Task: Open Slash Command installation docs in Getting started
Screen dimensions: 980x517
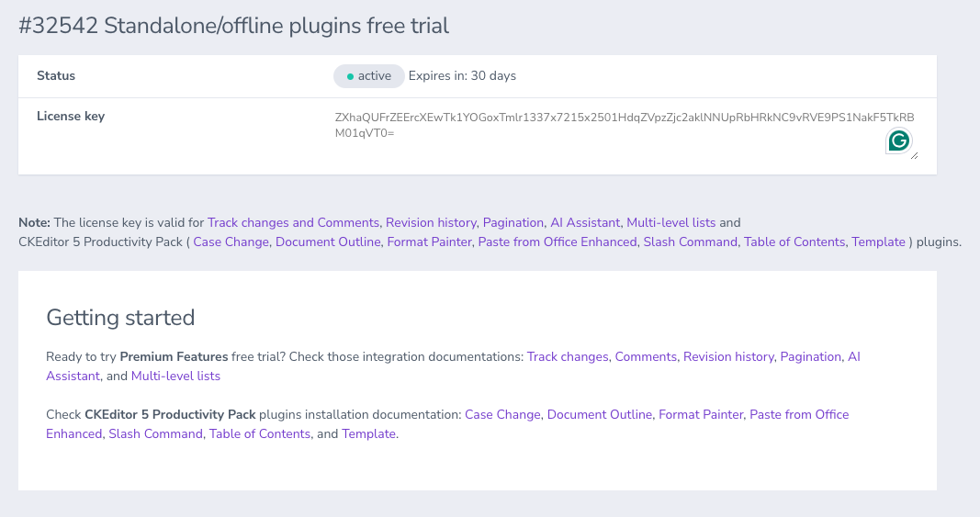Action: click(155, 434)
